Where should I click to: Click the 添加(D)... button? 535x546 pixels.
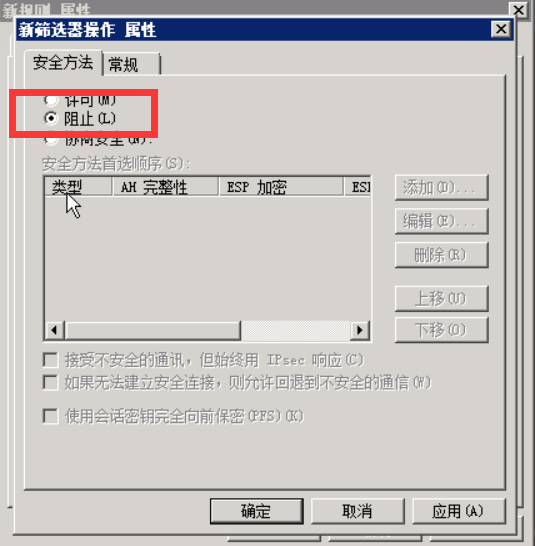[x=441, y=188]
